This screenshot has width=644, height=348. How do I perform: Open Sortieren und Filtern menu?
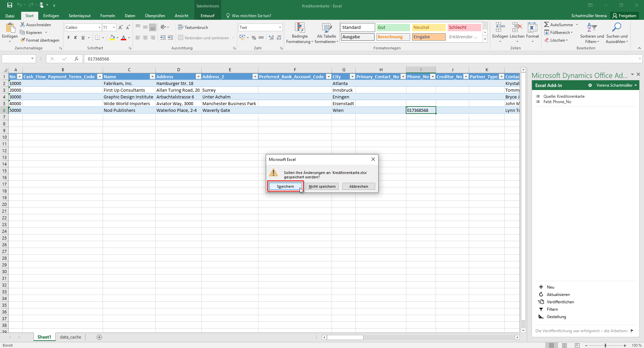tap(592, 33)
